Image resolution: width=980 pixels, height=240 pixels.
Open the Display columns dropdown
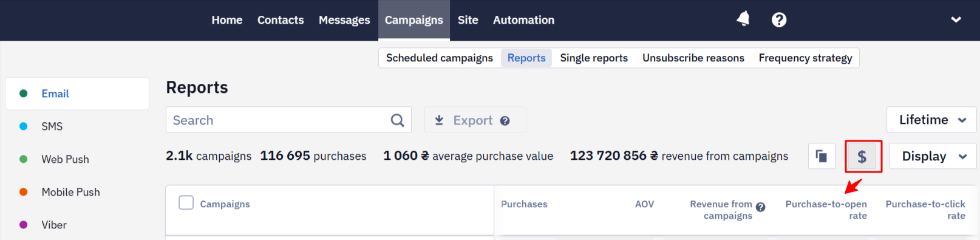(x=933, y=156)
